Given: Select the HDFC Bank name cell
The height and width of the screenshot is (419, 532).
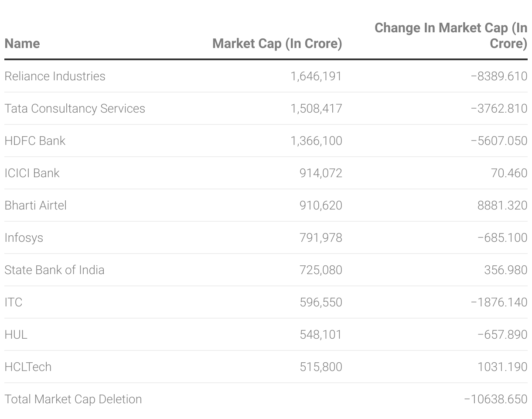Looking at the screenshot, I should point(35,141).
